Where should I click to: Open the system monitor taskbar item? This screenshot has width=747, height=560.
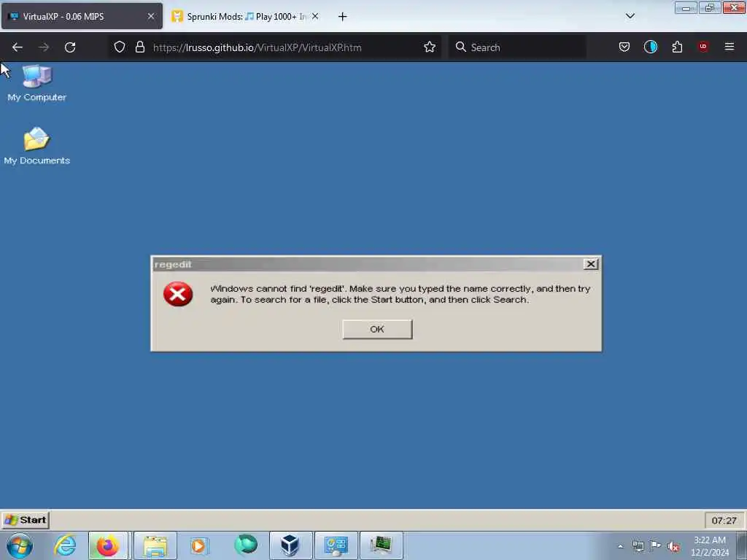point(381,545)
